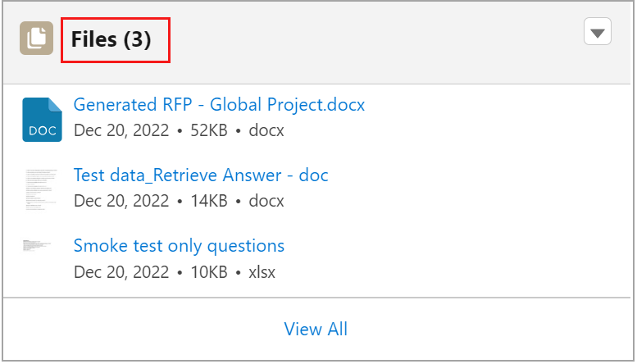Click the date under Test data_Retrieve Answer
This screenshot has width=637, height=364.
tap(121, 202)
